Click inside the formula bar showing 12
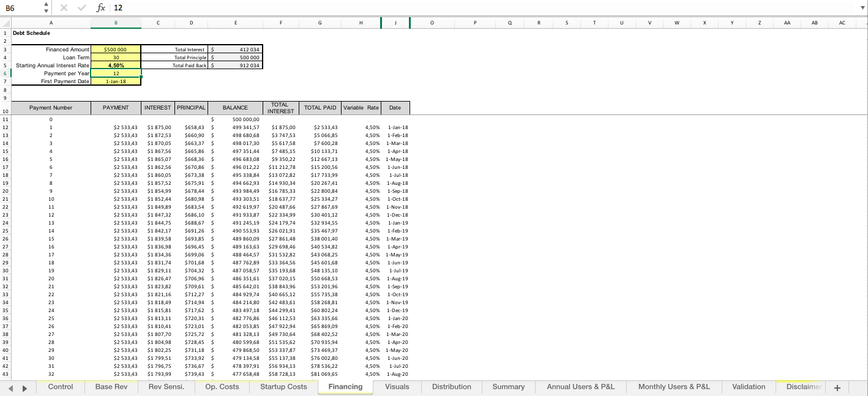 [x=484, y=7]
